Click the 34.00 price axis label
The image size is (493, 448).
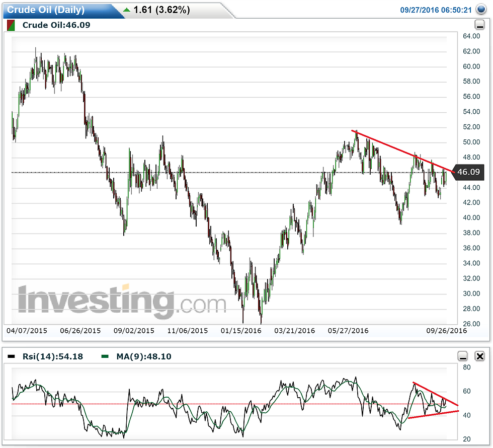tap(471, 263)
